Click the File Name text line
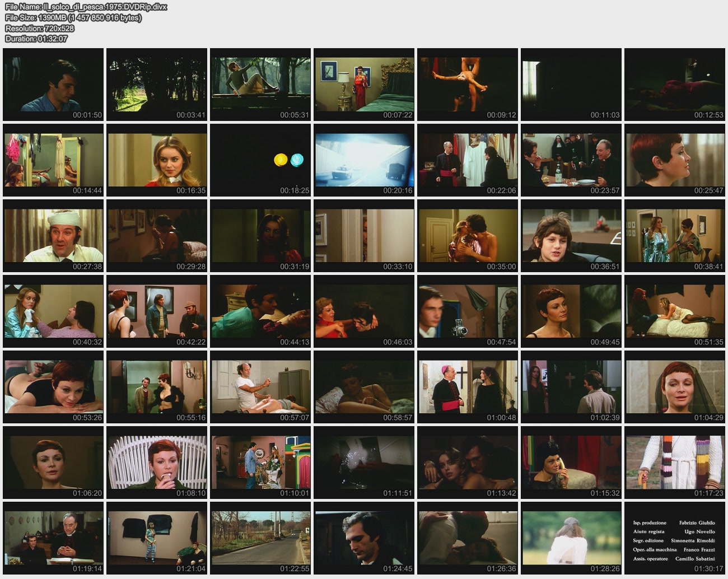Image resolution: width=728 pixels, height=579 pixels. tap(86, 7)
